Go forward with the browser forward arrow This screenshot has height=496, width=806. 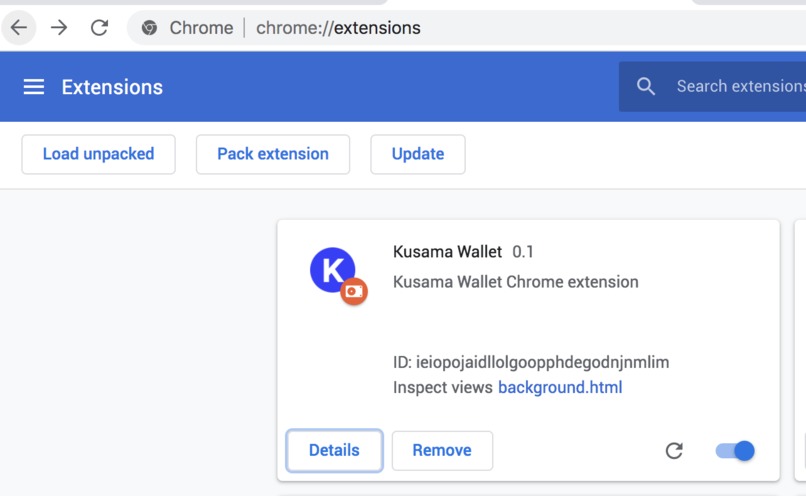pyautogui.click(x=59, y=27)
